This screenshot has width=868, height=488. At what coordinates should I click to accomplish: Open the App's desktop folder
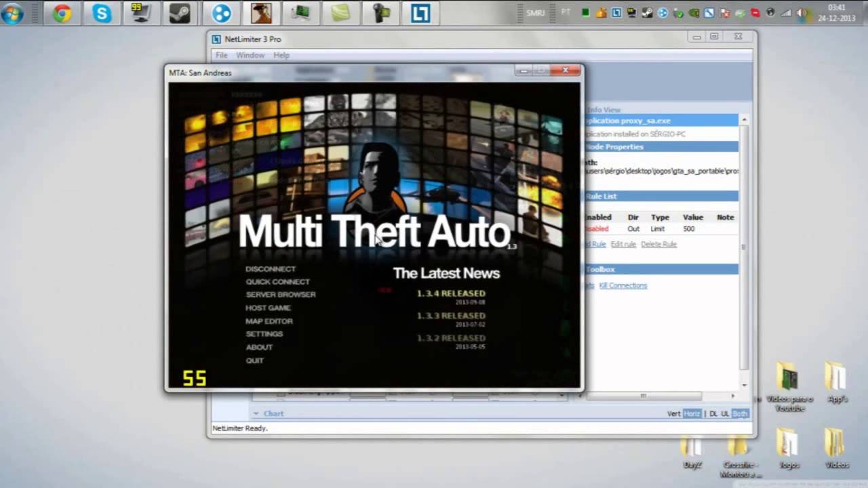click(x=837, y=383)
